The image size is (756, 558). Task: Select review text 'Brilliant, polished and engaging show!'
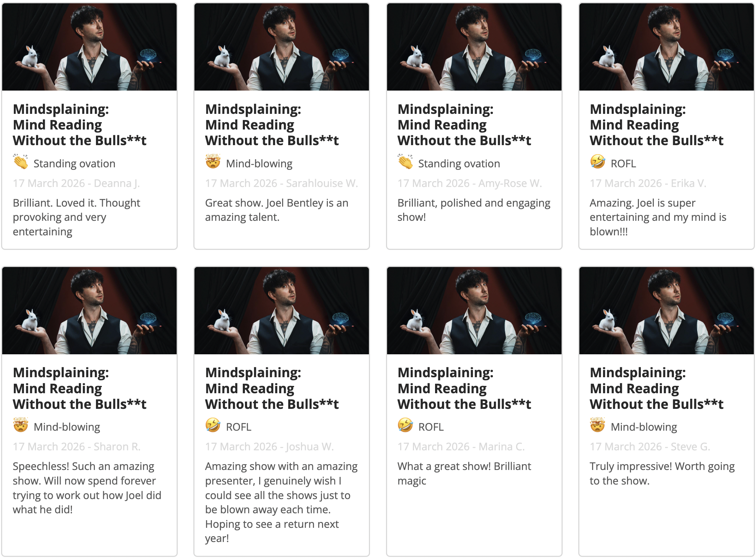[x=474, y=210]
